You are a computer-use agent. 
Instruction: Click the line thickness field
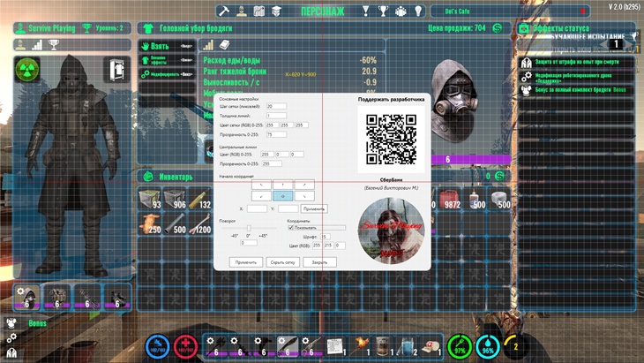point(276,116)
